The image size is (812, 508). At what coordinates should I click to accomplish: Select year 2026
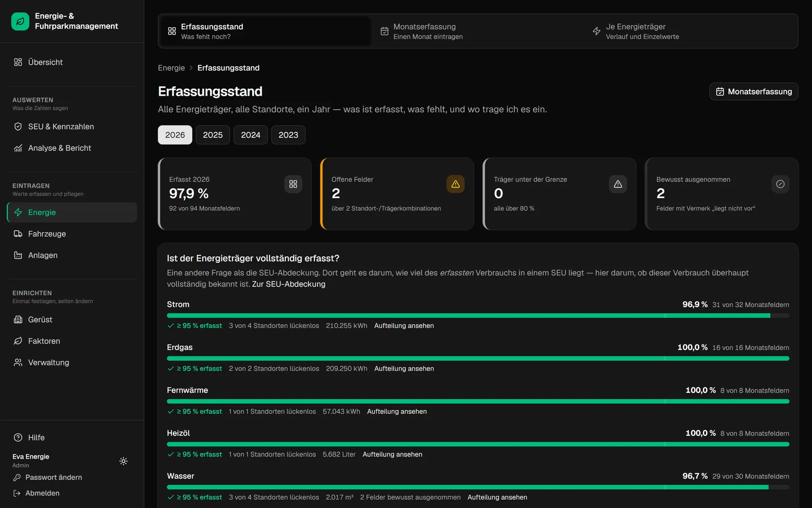coord(175,135)
